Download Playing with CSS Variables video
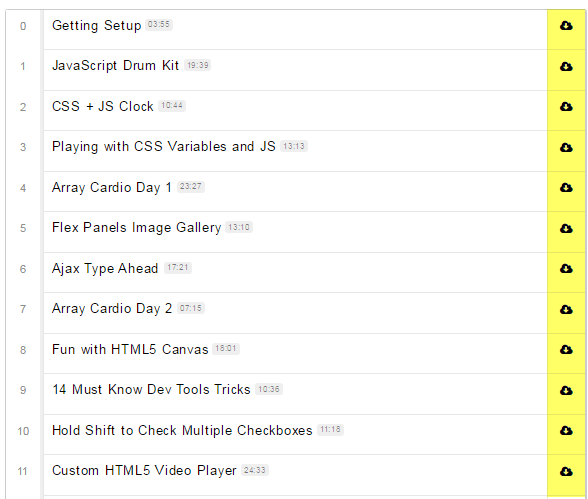This screenshot has height=499, width=588. (x=566, y=147)
